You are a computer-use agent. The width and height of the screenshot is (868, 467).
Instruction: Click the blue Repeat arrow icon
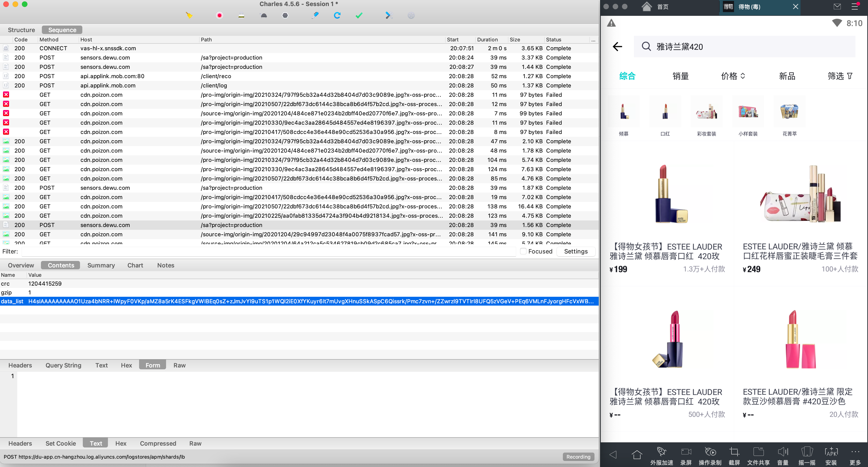pyautogui.click(x=337, y=15)
